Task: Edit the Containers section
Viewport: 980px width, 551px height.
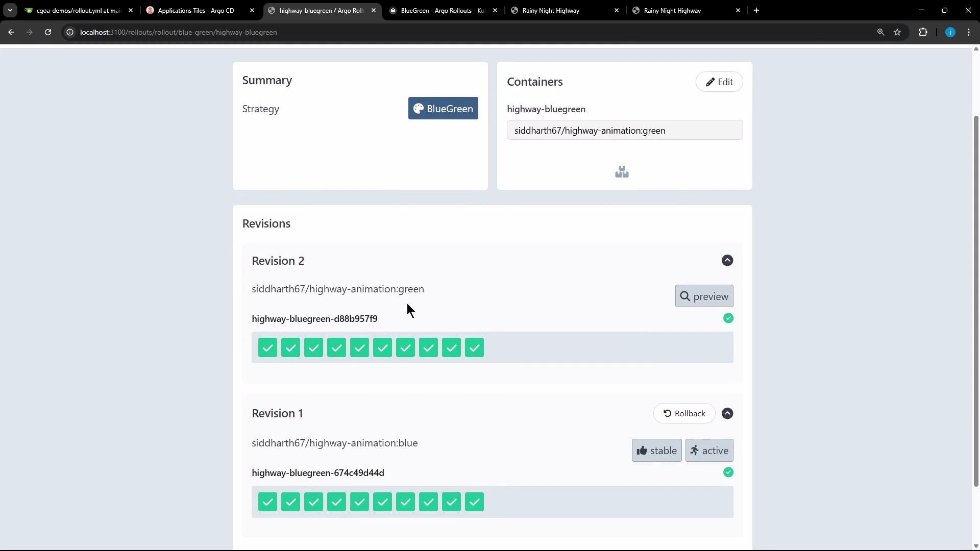Action: click(x=719, y=82)
